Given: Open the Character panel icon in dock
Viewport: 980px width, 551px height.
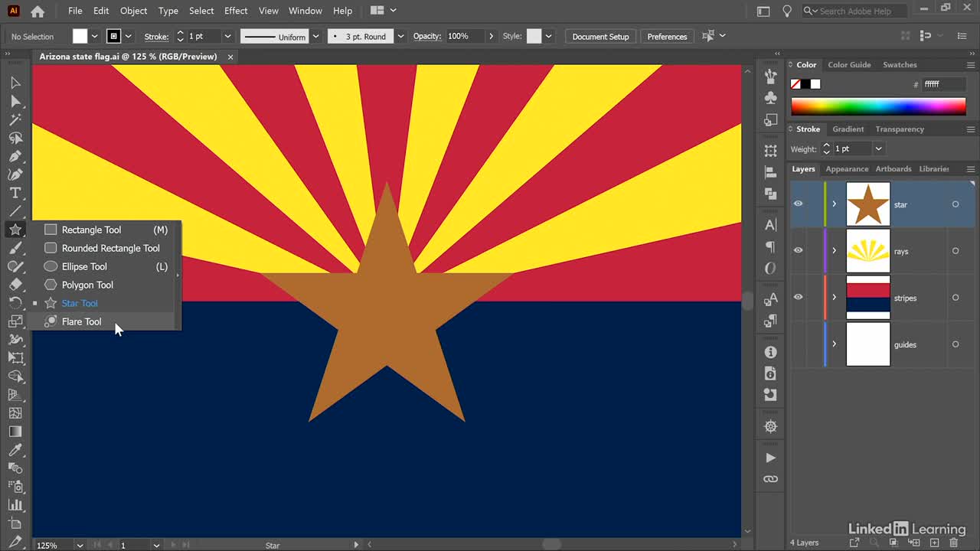Looking at the screenshot, I should 770,225.
